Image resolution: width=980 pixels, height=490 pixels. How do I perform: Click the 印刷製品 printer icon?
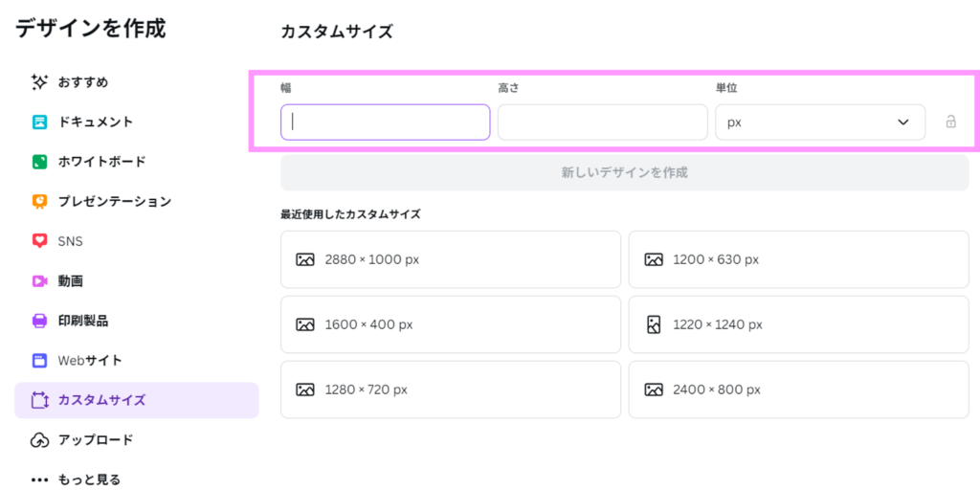tap(39, 321)
